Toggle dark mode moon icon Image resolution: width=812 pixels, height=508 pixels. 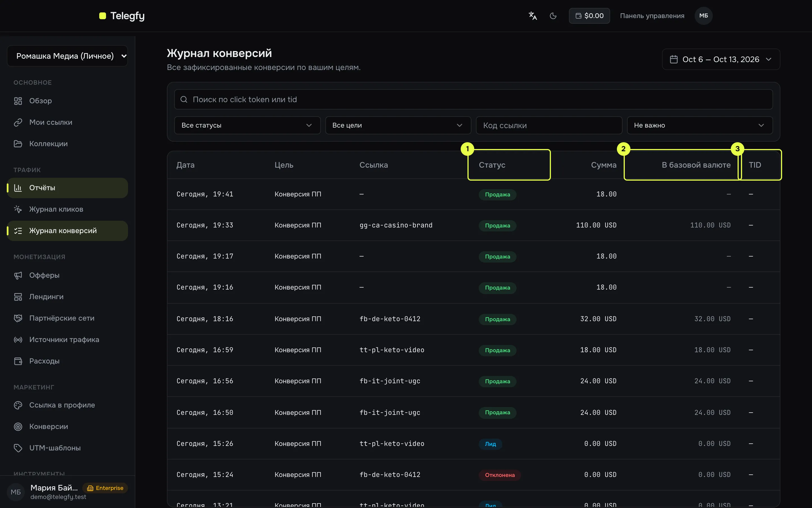click(x=553, y=16)
